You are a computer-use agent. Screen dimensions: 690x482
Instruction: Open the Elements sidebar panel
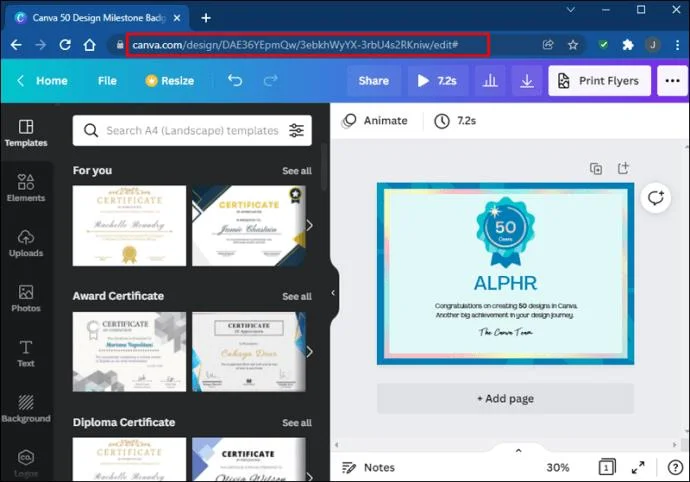[x=26, y=188]
